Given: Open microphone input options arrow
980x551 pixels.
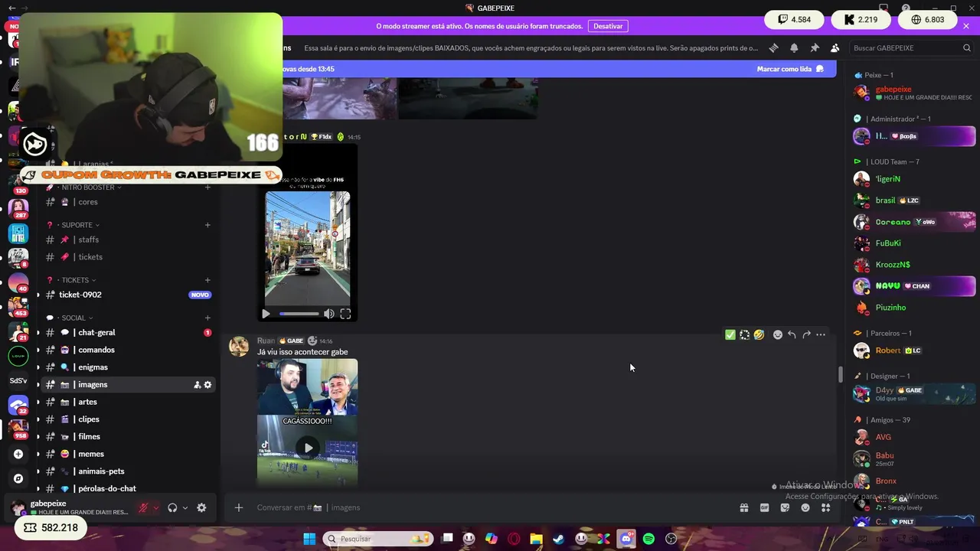Looking at the screenshot, I should coord(156,507).
